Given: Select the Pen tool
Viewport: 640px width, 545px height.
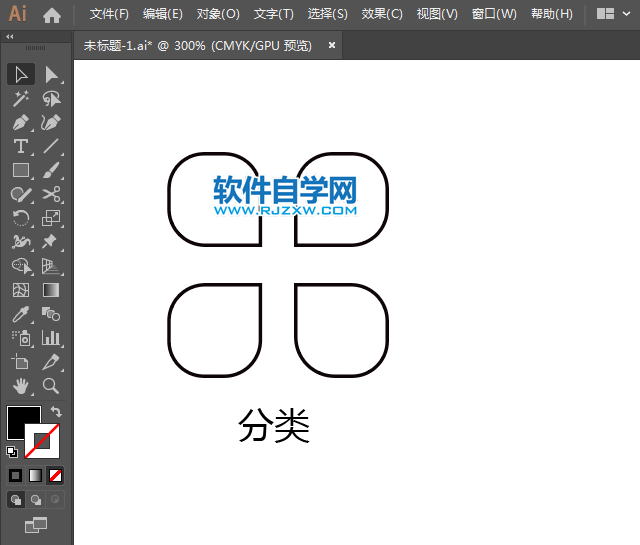Looking at the screenshot, I should pyautogui.click(x=20, y=123).
